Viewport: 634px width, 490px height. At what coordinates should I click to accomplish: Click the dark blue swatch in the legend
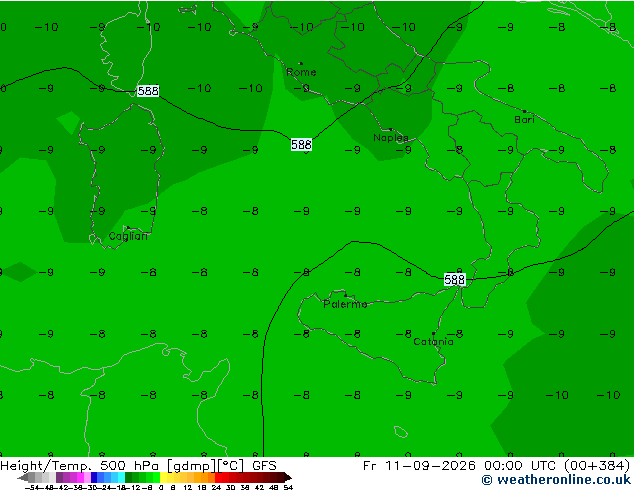point(94,477)
